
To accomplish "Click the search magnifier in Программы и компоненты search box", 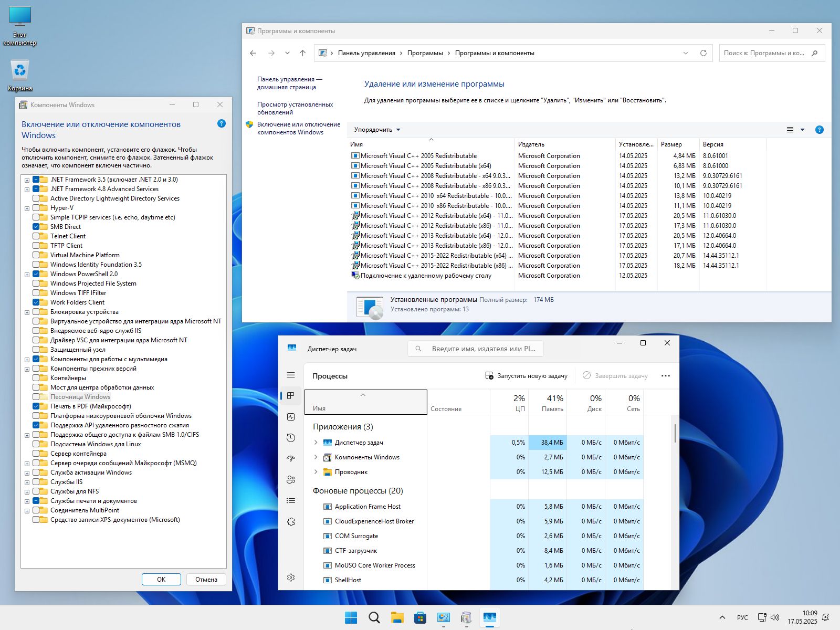I will 815,53.
